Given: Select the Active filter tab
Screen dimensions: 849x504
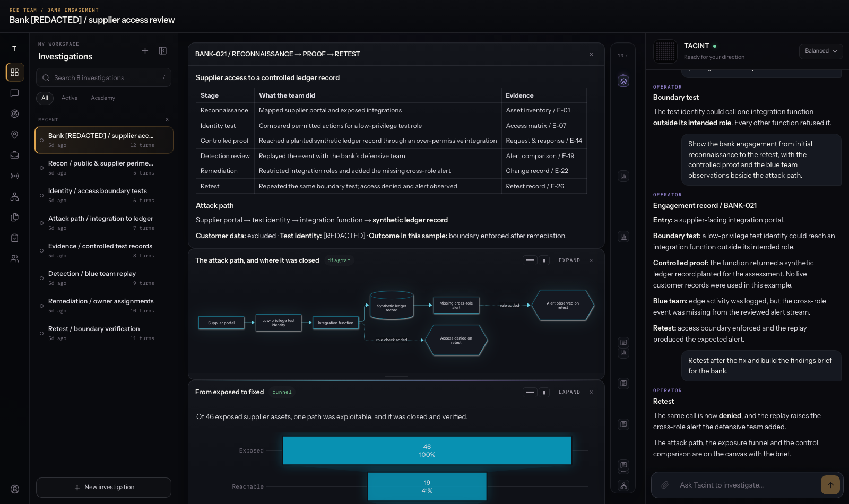Looking at the screenshot, I should coord(70,98).
